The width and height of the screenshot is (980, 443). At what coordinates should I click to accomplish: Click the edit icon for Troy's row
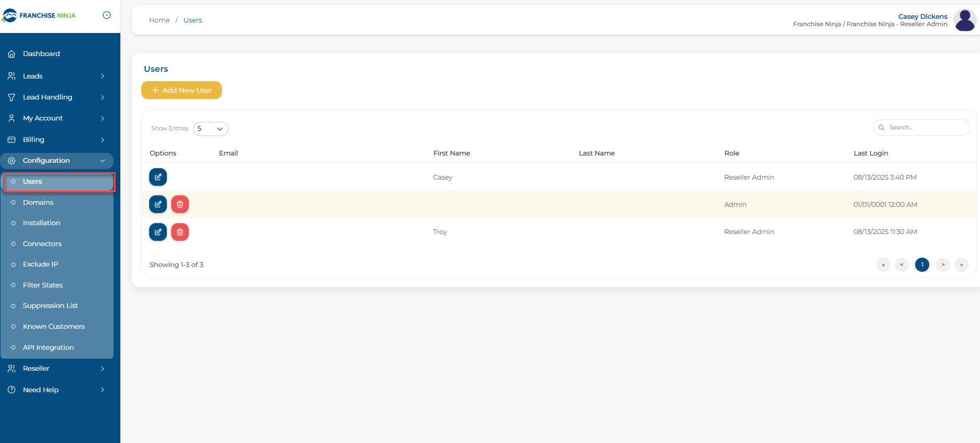click(158, 231)
